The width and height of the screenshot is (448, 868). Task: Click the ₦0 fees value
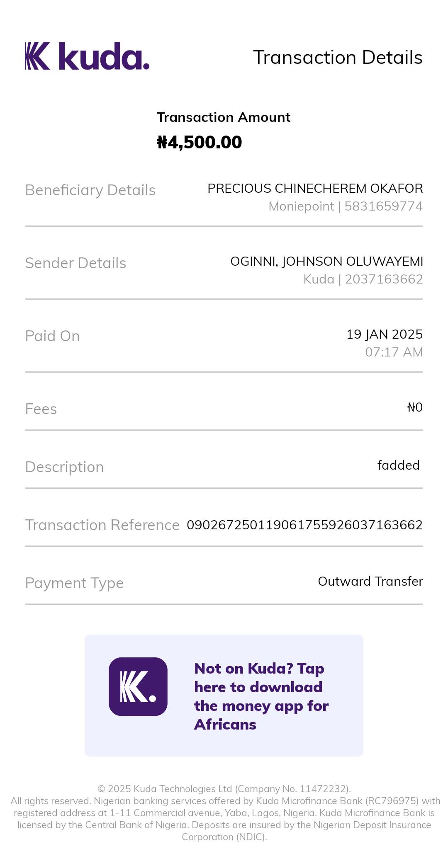415,407
